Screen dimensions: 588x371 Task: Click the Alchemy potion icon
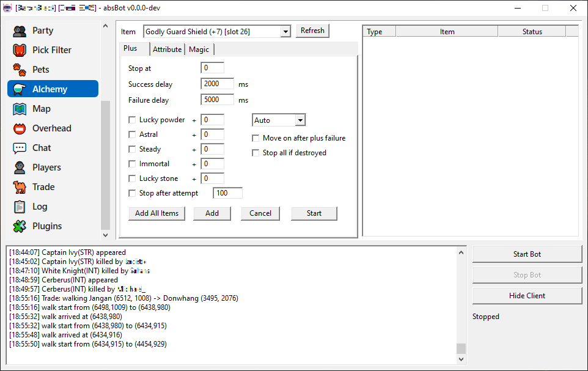point(20,89)
